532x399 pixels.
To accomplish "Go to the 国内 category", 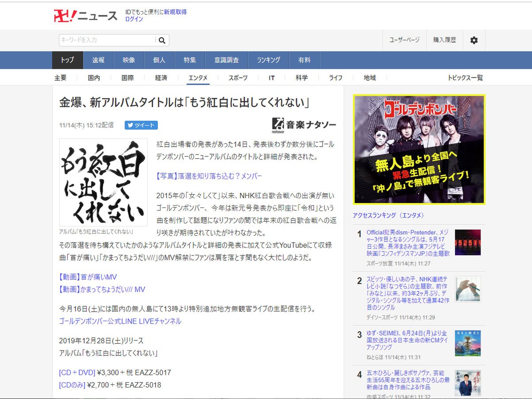I will pos(94,78).
